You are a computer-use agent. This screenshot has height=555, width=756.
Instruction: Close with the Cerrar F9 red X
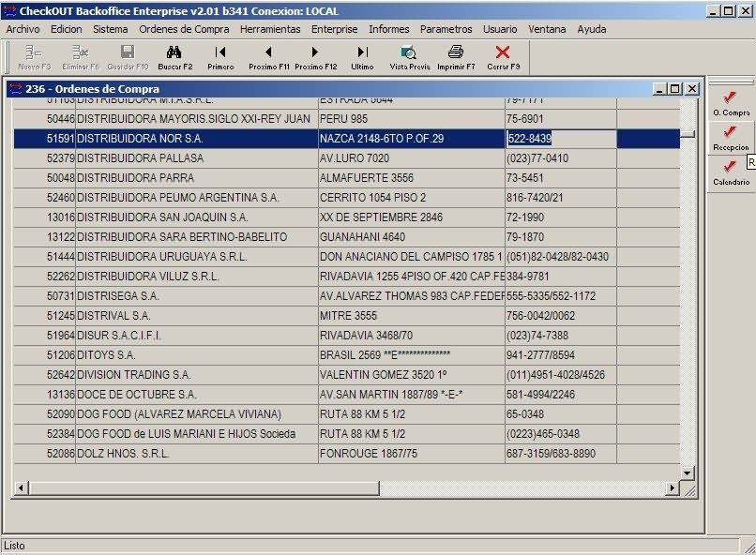coord(503,57)
